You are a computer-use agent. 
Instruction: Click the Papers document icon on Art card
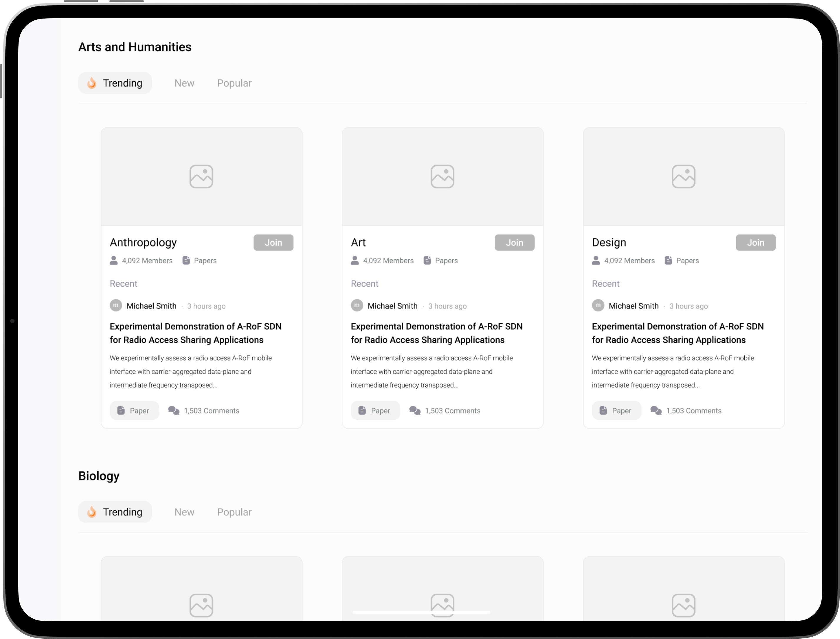pyautogui.click(x=427, y=261)
